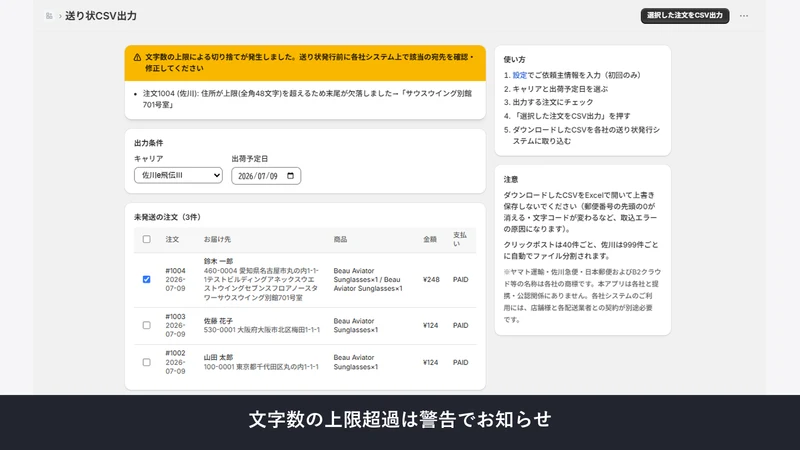The image size is (800, 450).
Task: Click PAID status for order #1003
Action: coord(460,325)
